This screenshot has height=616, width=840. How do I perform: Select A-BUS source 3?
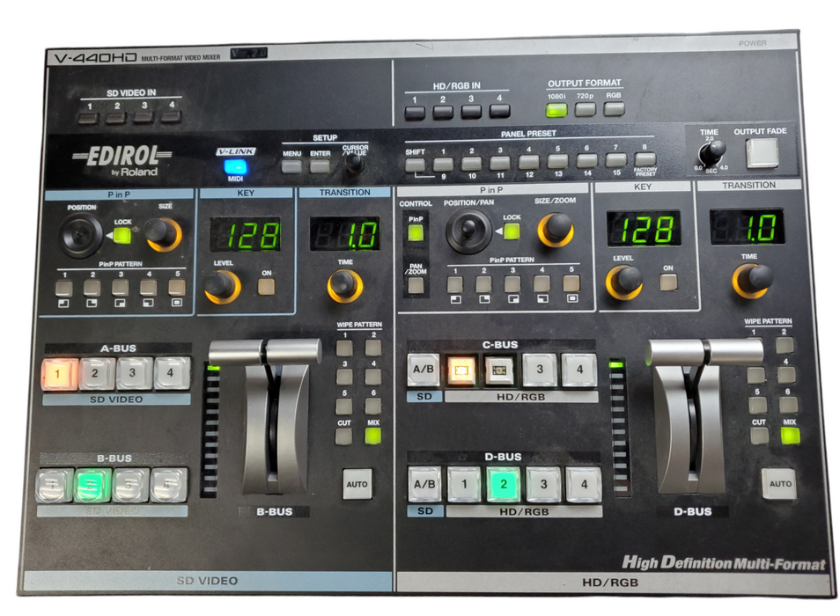coord(133,372)
